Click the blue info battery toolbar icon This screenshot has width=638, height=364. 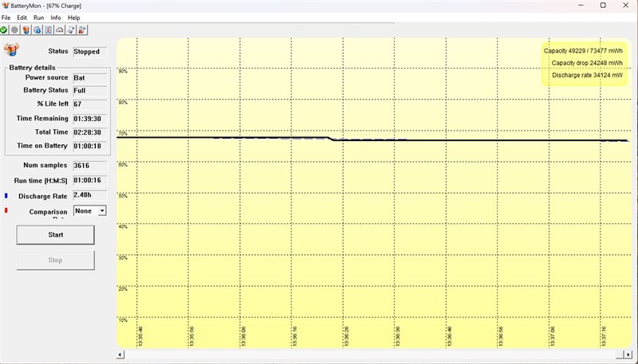(x=37, y=29)
